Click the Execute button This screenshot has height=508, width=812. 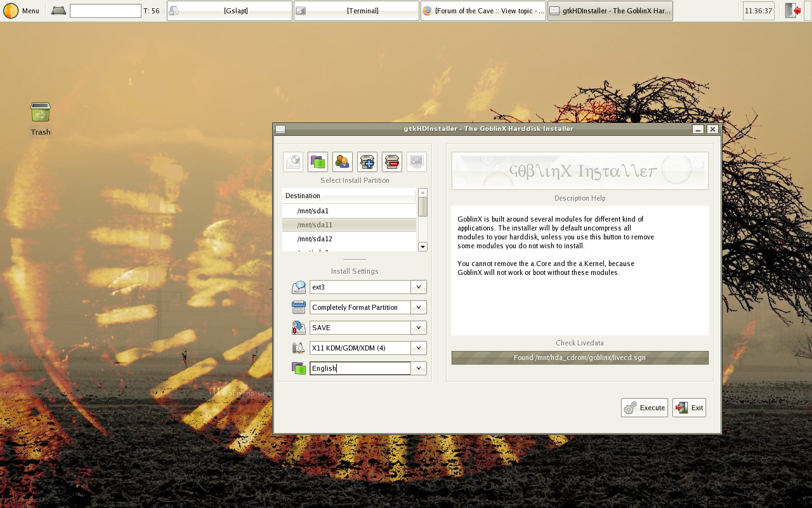tap(645, 408)
